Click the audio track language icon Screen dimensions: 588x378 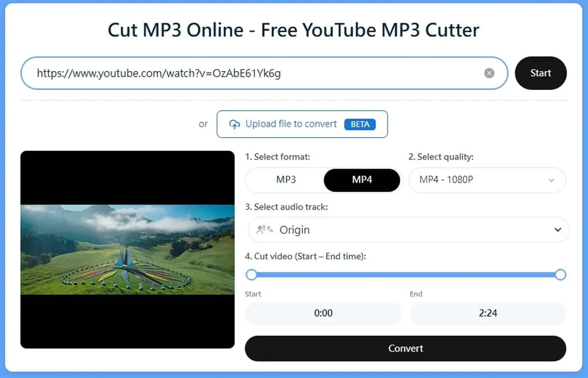(x=265, y=229)
